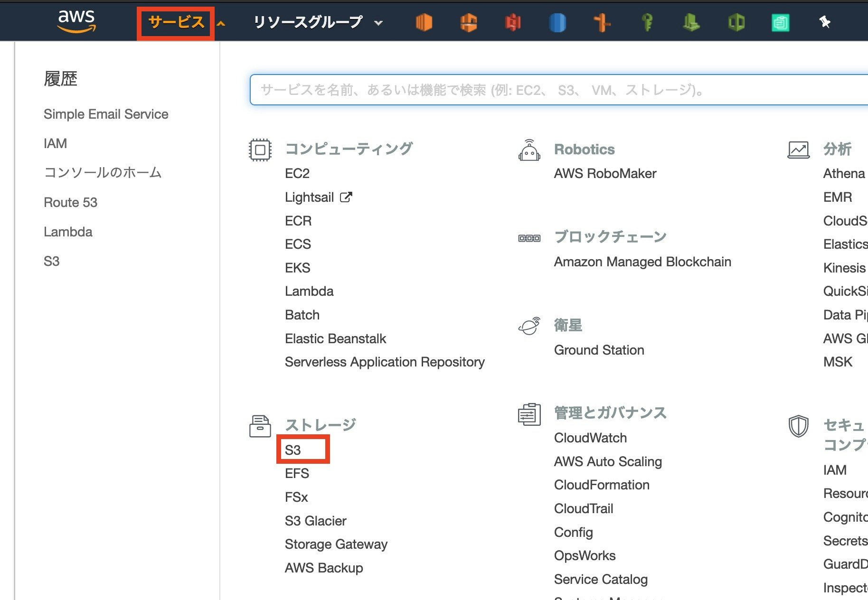
Task: Open FSx service
Action: click(x=296, y=497)
